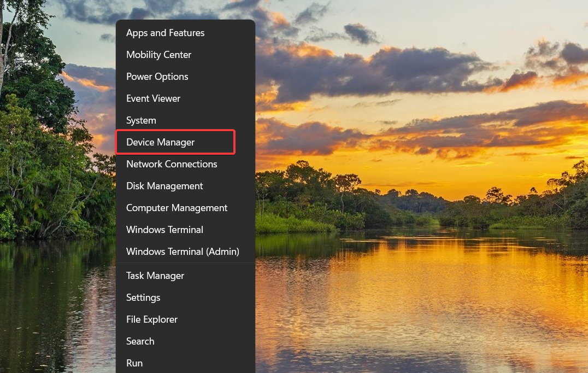Launch Event Viewer

tap(153, 98)
